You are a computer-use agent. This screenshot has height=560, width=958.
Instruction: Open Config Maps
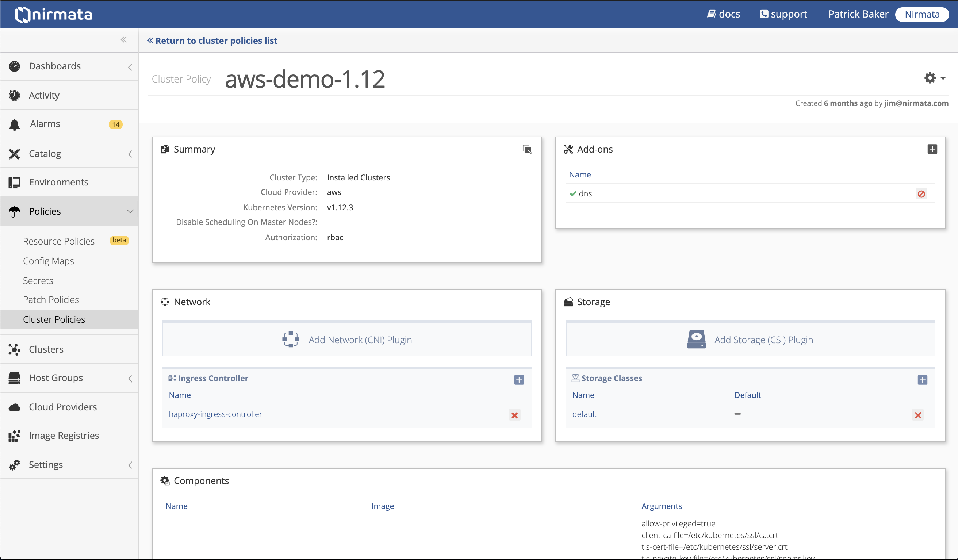click(48, 261)
